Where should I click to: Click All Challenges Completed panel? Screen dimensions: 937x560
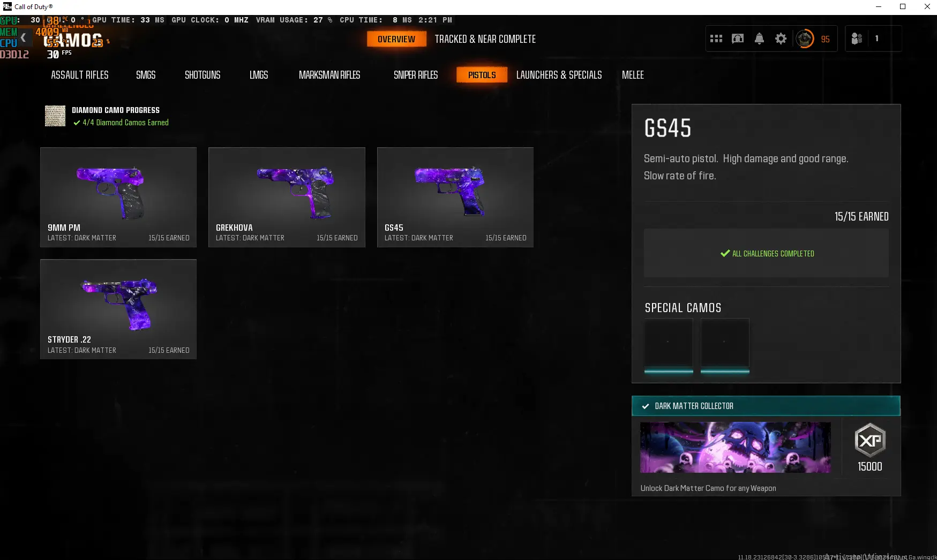coord(766,253)
